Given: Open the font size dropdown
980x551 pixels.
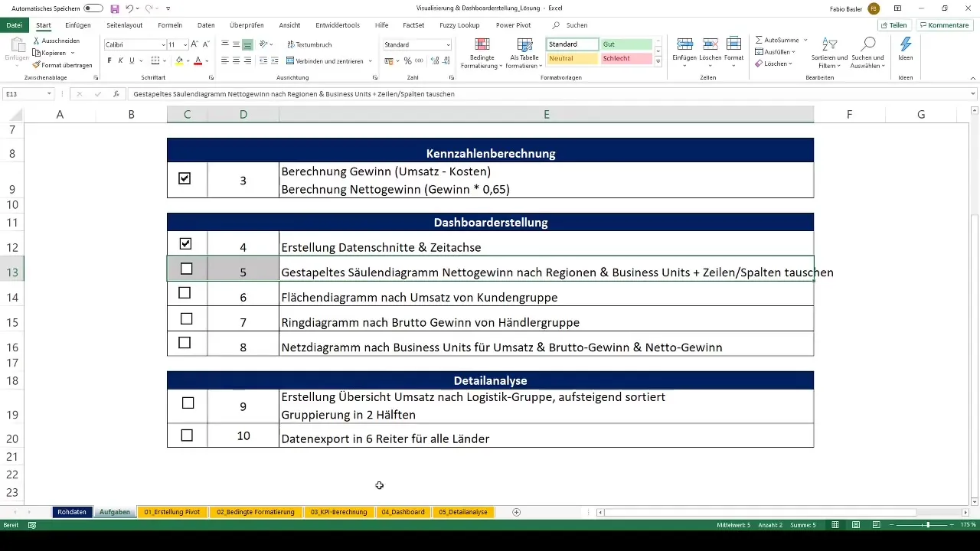Looking at the screenshot, I should click(x=185, y=45).
